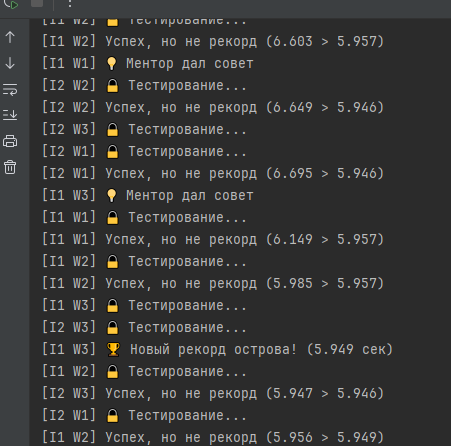This screenshot has width=451, height=446.
Task: Click the lock icon on the [I2 W2] Тестирование line
Action: tap(112, 86)
